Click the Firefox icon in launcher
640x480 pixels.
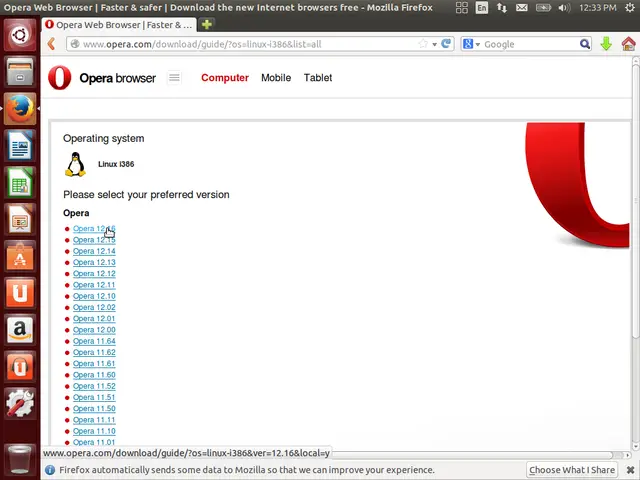click(20, 109)
